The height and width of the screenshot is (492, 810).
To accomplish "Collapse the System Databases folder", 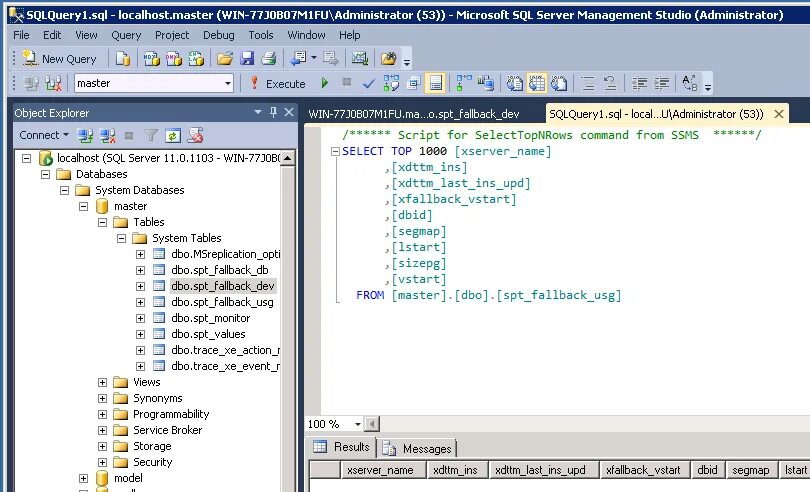I will pos(65,190).
